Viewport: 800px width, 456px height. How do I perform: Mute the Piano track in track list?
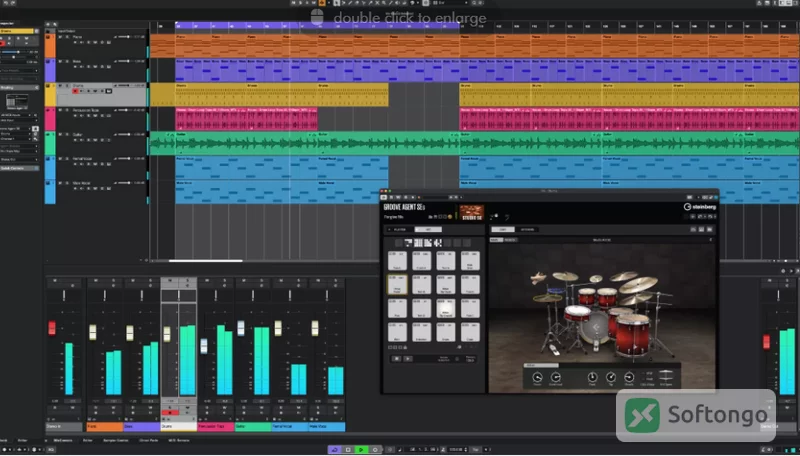60,37
